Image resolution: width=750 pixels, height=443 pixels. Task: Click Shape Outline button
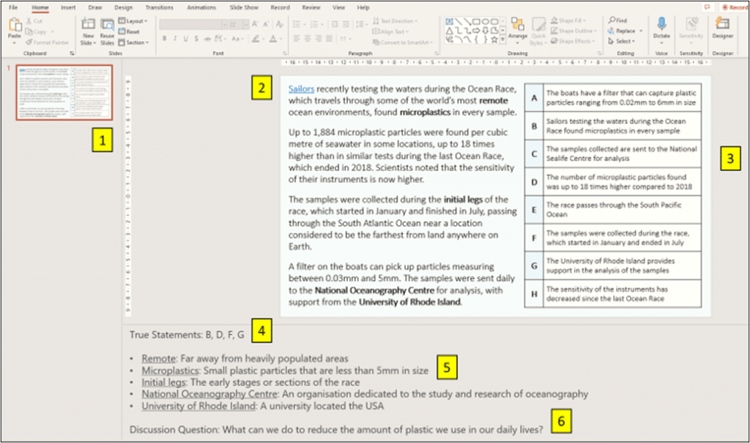(x=574, y=31)
